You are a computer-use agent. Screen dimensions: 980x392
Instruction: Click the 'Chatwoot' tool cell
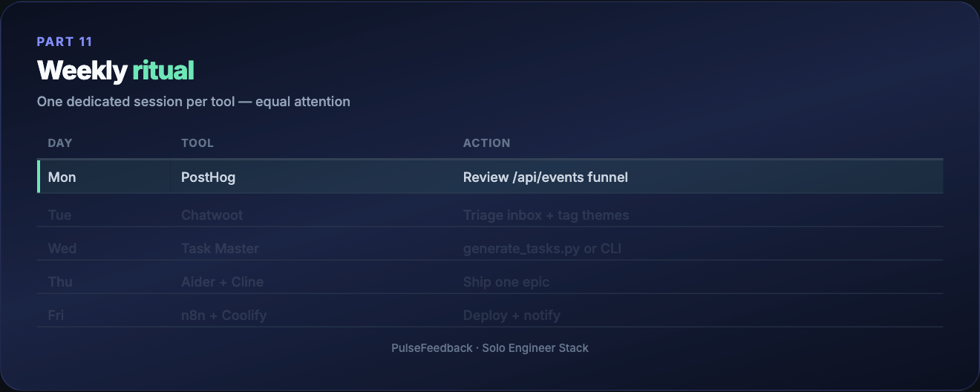(x=212, y=215)
